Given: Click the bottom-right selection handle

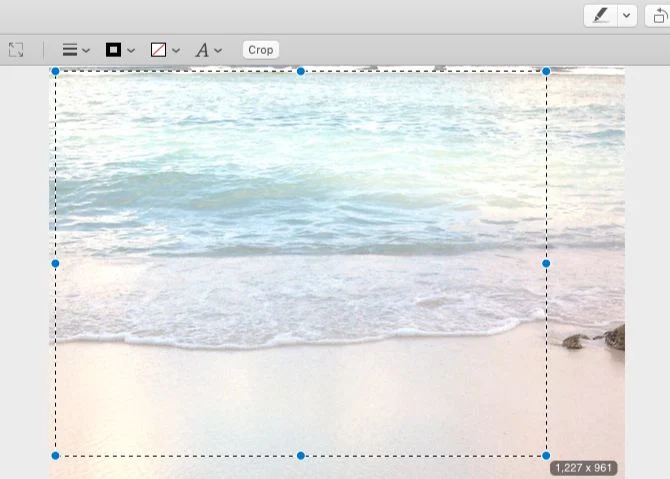Looking at the screenshot, I should pyautogui.click(x=546, y=455).
